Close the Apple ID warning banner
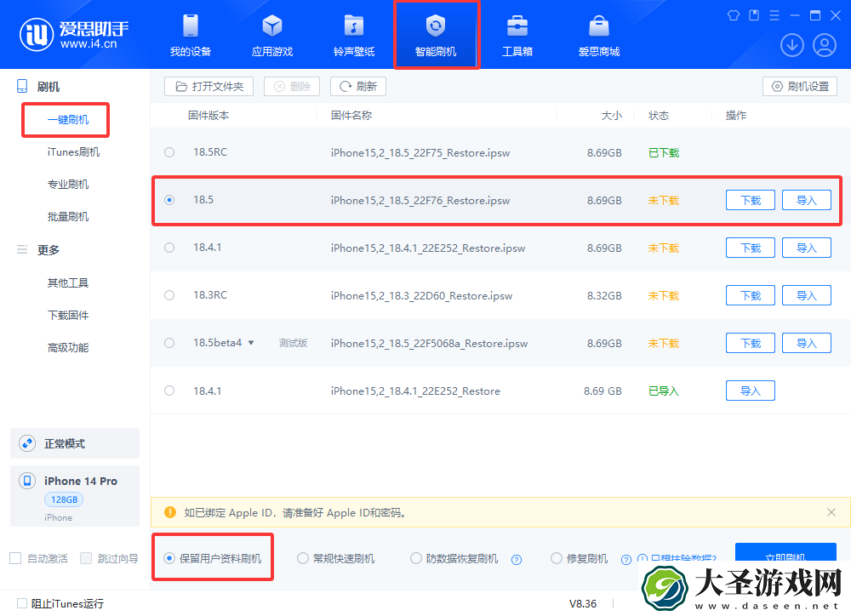Image resolution: width=851 pixels, height=616 pixels. (831, 512)
